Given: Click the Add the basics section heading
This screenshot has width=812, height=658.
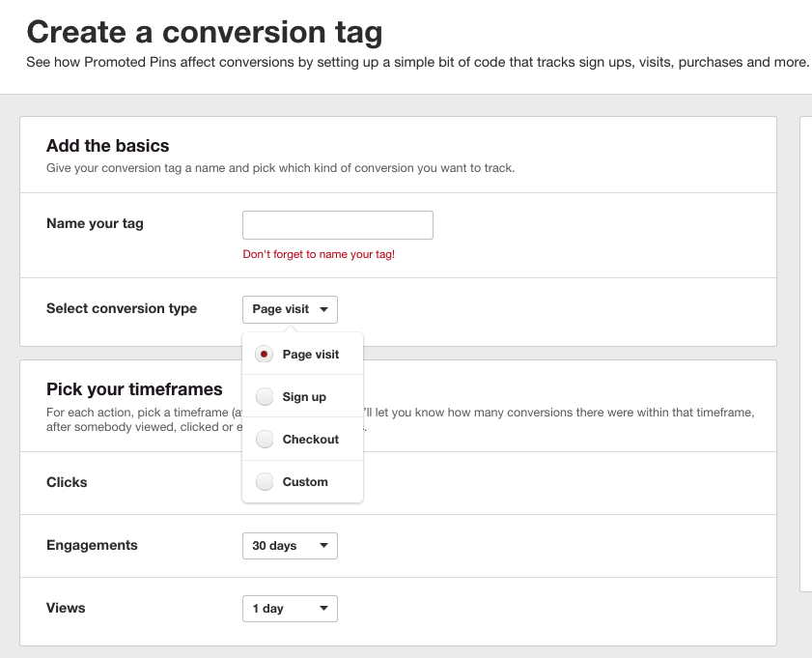Looking at the screenshot, I should click(x=107, y=146).
